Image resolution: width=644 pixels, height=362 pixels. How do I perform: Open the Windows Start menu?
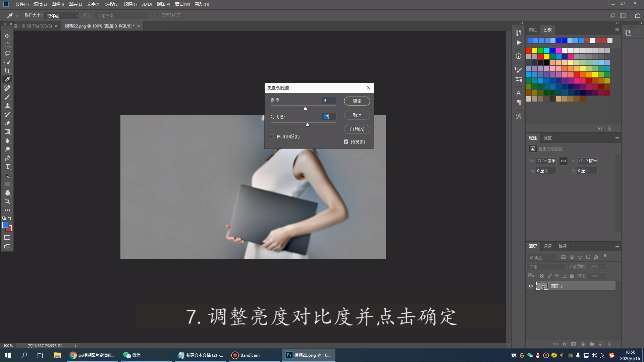point(8,355)
